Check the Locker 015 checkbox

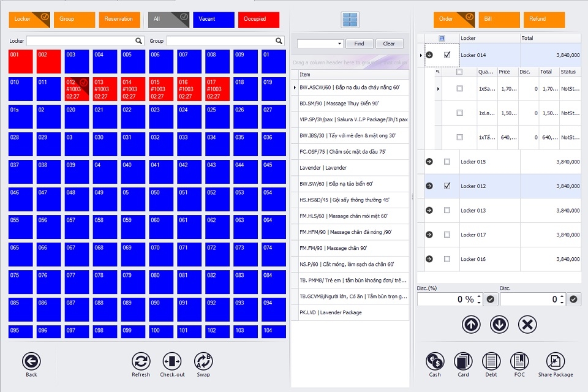pyautogui.click(x=447, y=162)
